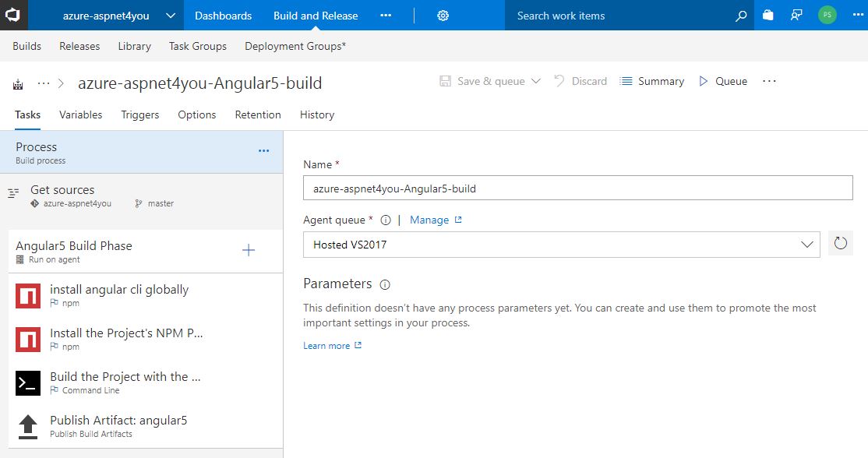Go to the Releases page
The height and width of the screenshot is (458, 868).
[x=79, y=46]
